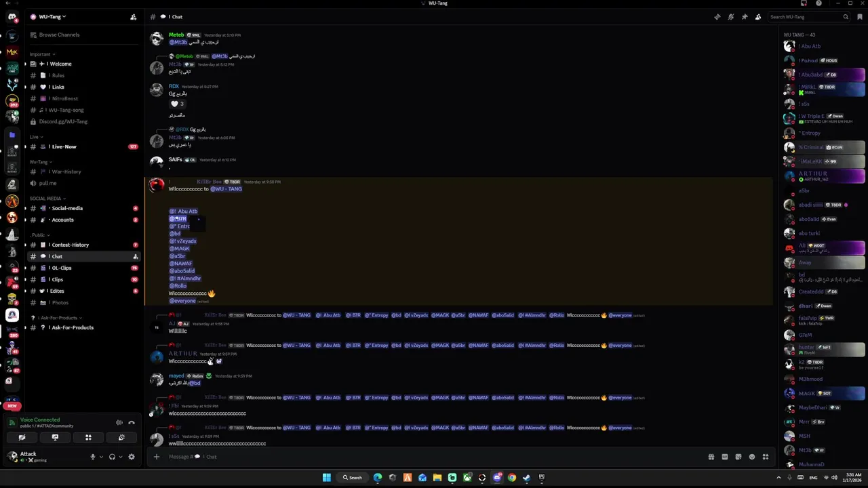Open the Ask-For-Products channel
This screenshot has width=868, height=488.
click(x=83, y=327)
